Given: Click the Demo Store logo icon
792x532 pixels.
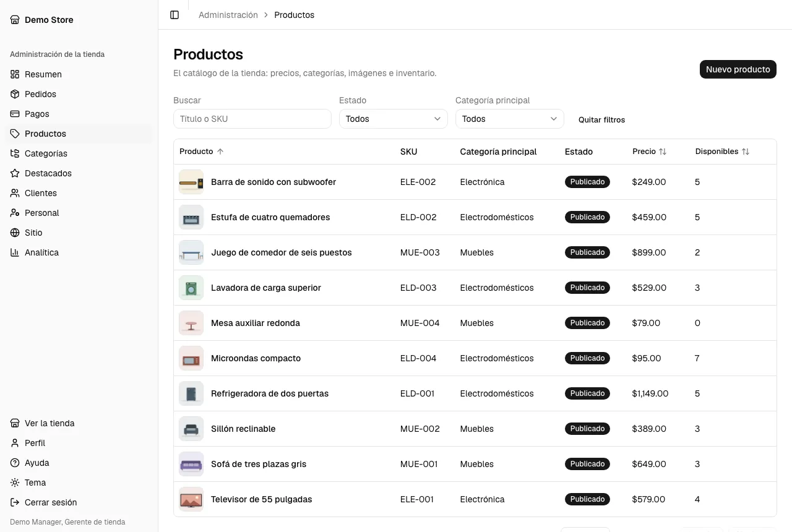Looking at the screenshot, I should (15, 20).
